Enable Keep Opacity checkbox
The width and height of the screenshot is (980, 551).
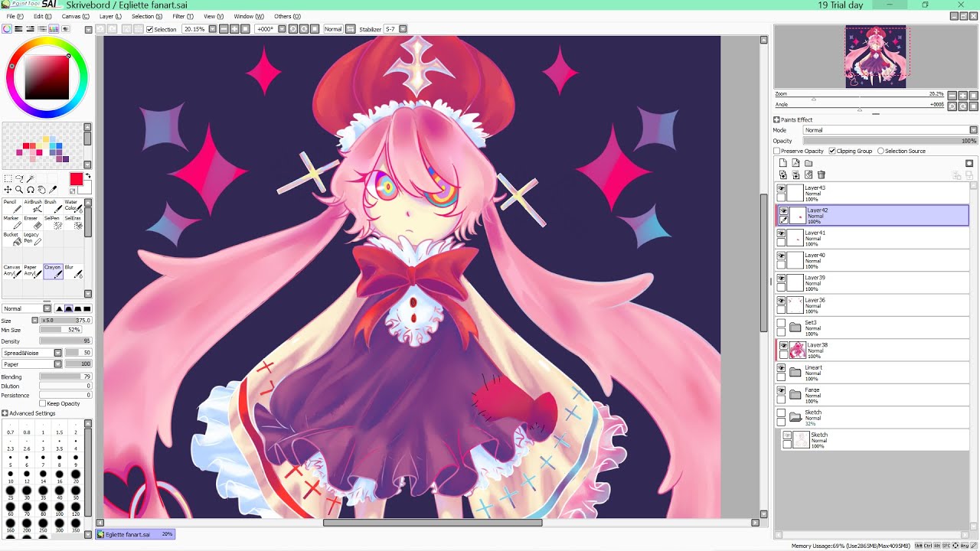click(42, 403)
